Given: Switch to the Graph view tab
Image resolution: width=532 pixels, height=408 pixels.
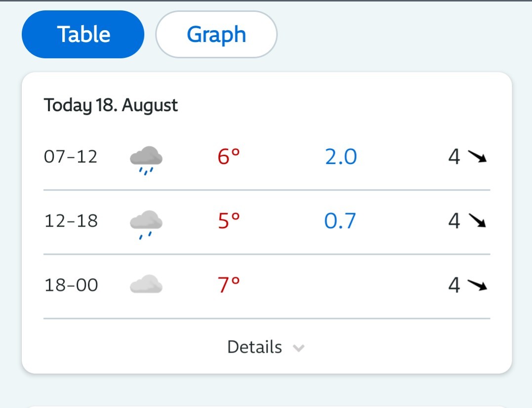Looking at the screenshot, I should (216, 34).
